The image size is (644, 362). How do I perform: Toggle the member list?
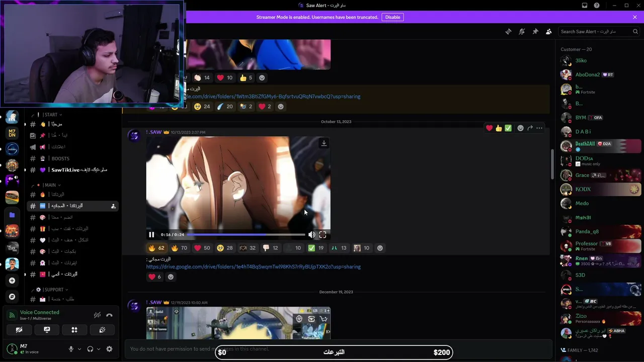(549, 31)
